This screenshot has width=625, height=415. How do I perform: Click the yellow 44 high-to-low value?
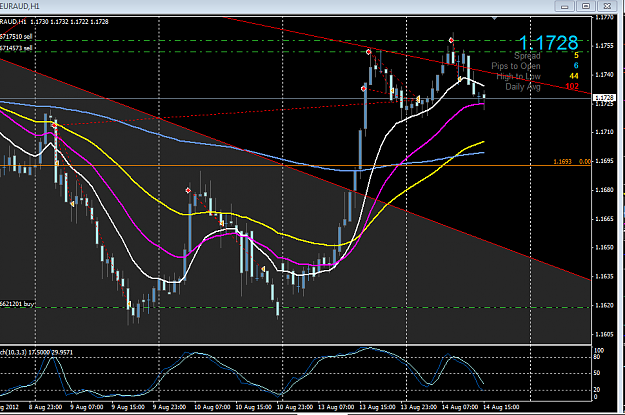pos(574,76)
